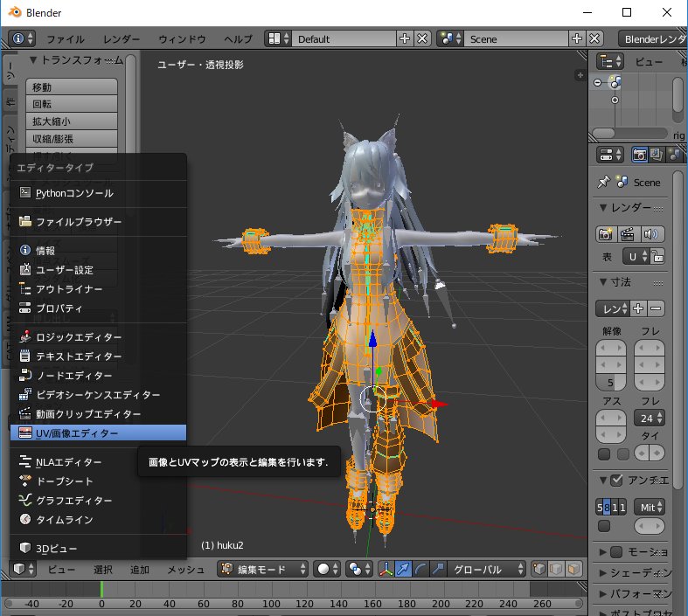Image resolution: width=688 pixels, height=616 pixels.
Task: Open the ビュー menu in 3D header
Action: point(61,570)
